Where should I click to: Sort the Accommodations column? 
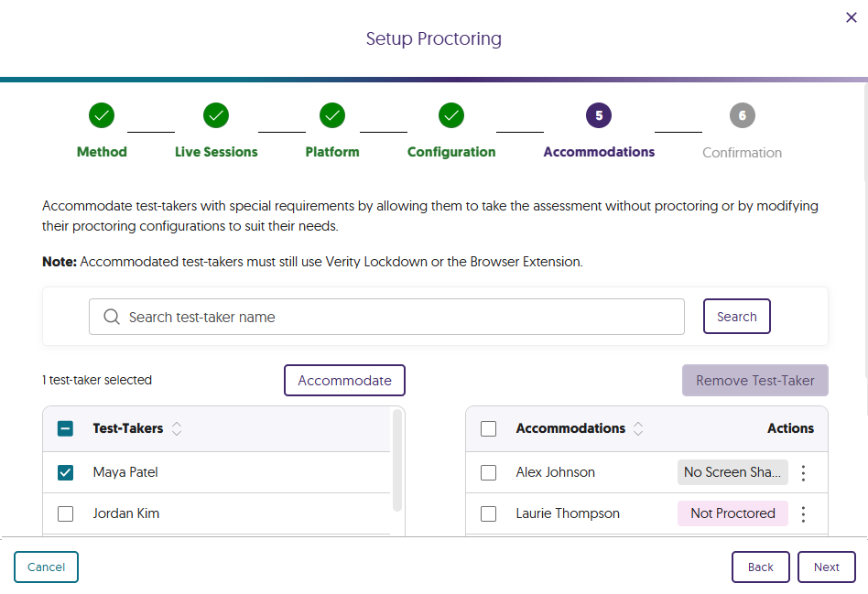(x=638, y=428)
